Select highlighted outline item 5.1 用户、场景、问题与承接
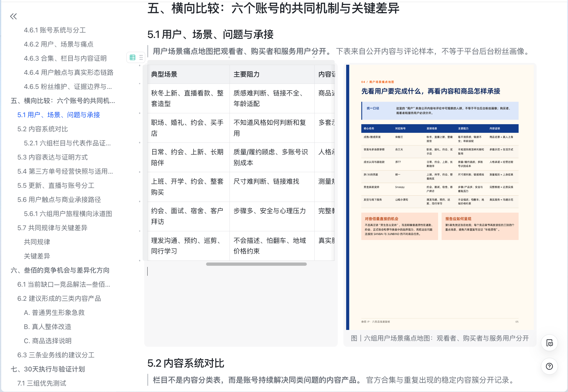The width and height of the screenshot is (568, 392). click(x=59, y=115)
